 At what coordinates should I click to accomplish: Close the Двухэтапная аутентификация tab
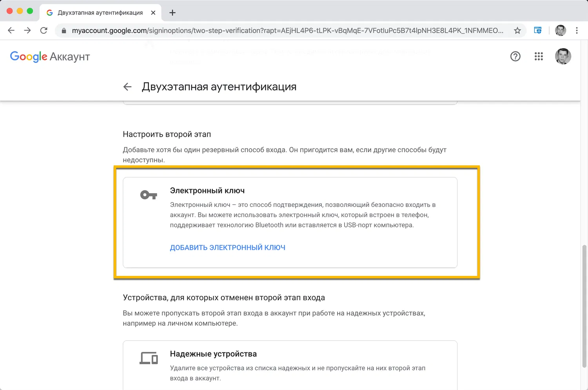coord(153,13)
